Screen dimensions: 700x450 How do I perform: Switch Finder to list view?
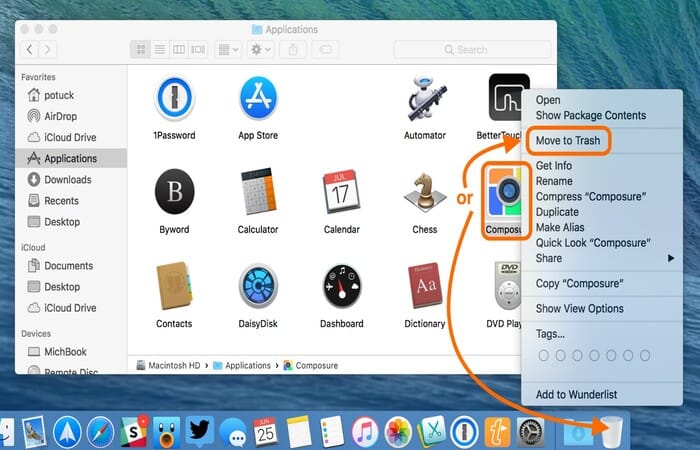160,49
